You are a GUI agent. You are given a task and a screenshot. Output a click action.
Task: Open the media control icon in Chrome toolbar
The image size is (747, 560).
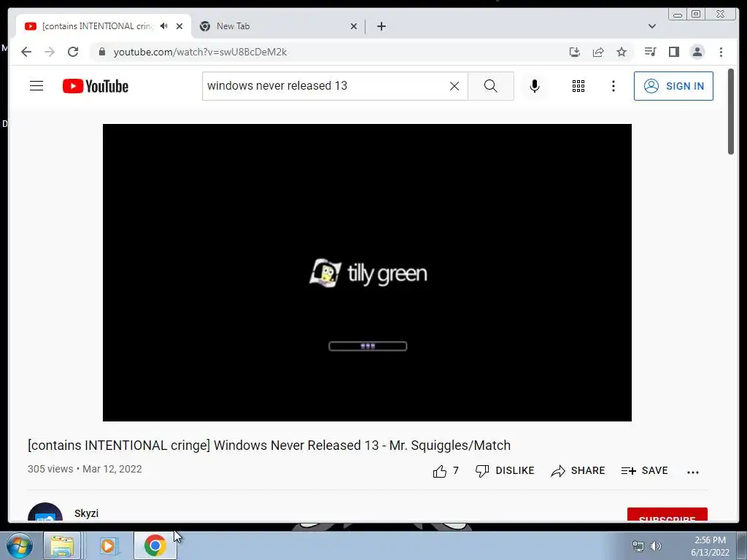650,52
